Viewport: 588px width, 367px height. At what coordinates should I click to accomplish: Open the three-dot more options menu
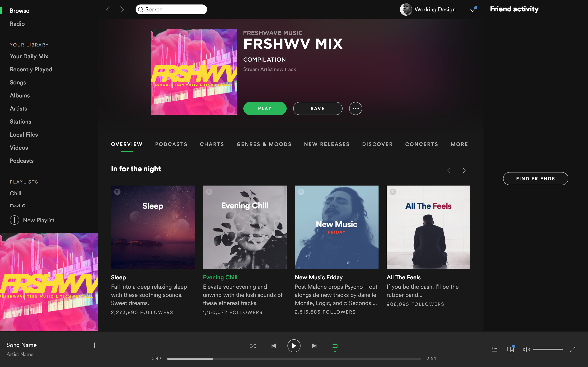click(355, 108)
